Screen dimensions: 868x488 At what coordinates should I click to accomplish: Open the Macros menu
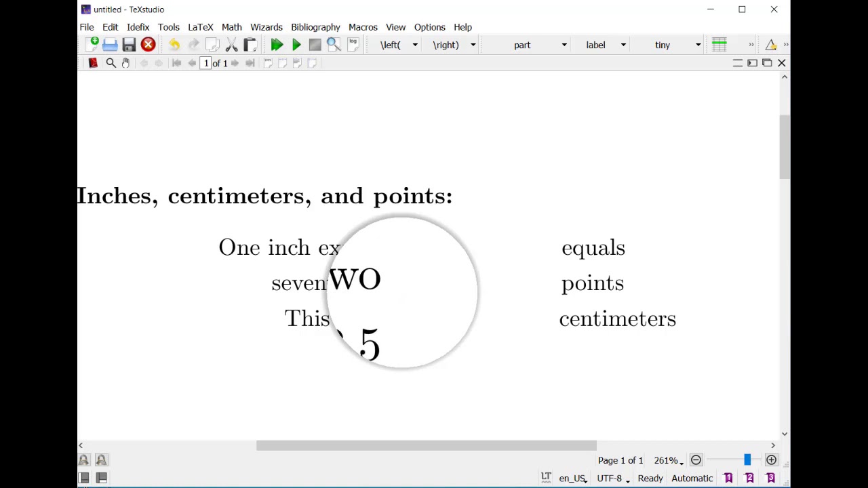[x=363, y=27]
